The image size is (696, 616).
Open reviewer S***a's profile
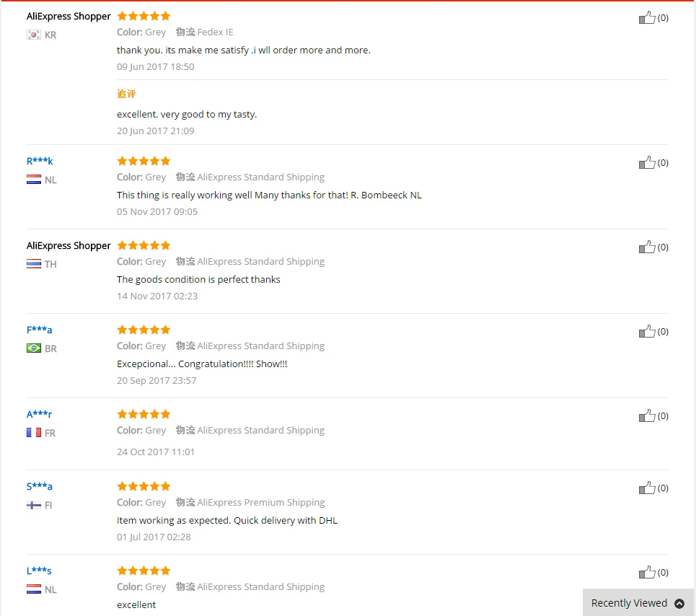[x=39, y=486]
